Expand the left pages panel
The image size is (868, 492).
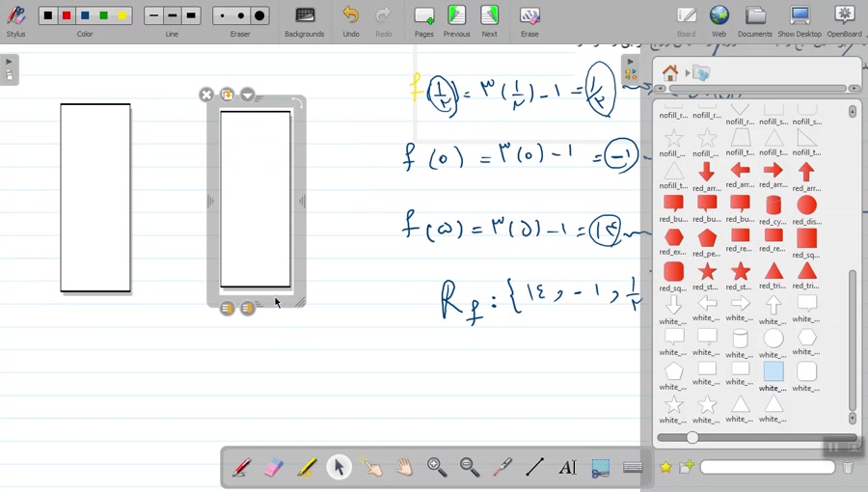pos(9,62)
